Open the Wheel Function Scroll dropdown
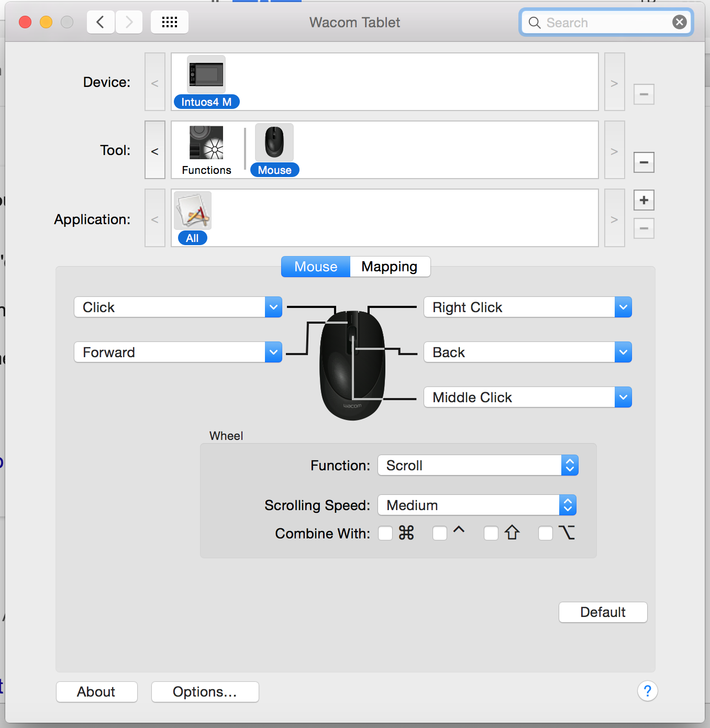 pyautogui.click(x=478, y=465)
